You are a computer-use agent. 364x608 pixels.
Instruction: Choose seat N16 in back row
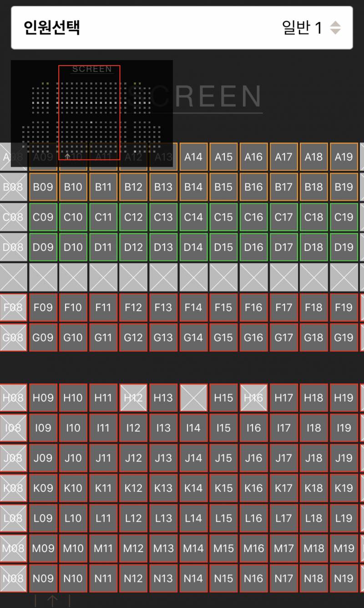[x=253, y=578]
